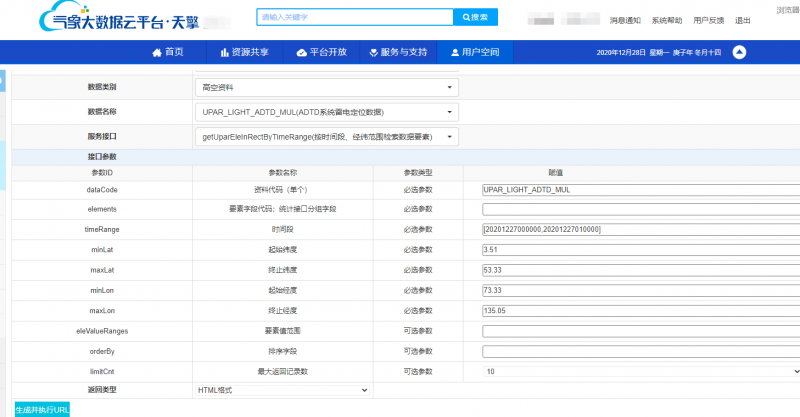The image size is (800, 417).
Task: Click the timeRange value field
Action: click(x=640, y=229)
